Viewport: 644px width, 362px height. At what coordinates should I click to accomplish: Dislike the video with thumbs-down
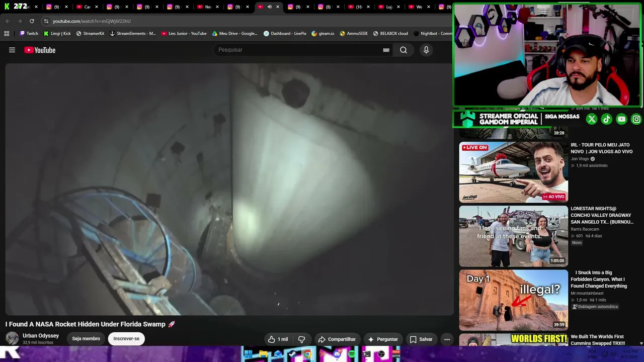tap(302, 339)
